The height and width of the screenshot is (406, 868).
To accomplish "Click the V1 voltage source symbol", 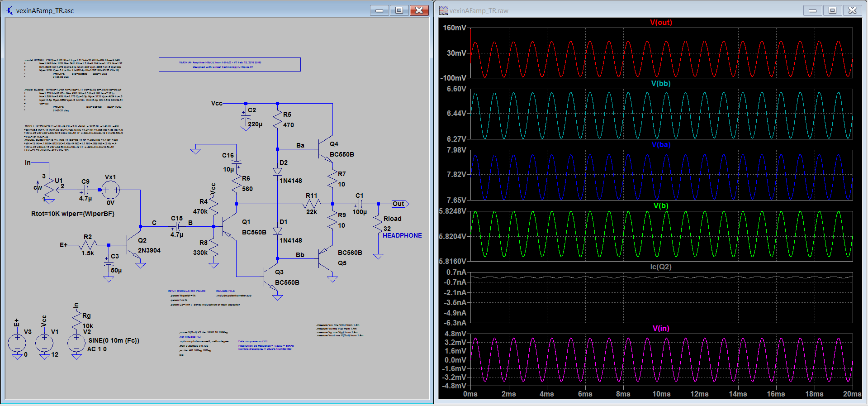I will [x=44, y=343].
